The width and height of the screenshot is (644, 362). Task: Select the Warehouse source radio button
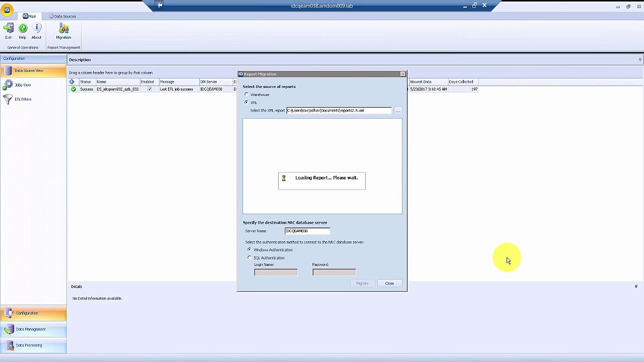click(x=247, y=95)
